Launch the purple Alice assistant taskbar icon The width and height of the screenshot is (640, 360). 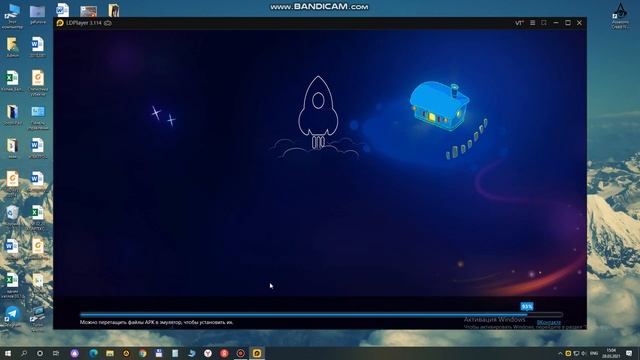pos(75,353)
